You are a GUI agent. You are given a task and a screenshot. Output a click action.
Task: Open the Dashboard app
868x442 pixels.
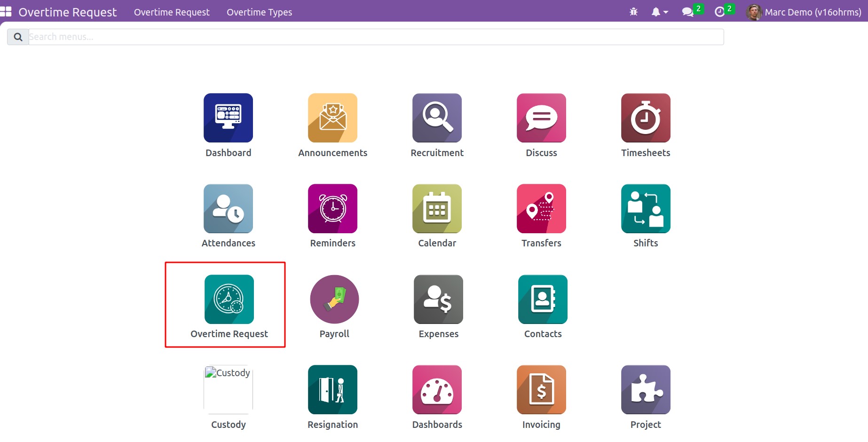pos(228,118)
